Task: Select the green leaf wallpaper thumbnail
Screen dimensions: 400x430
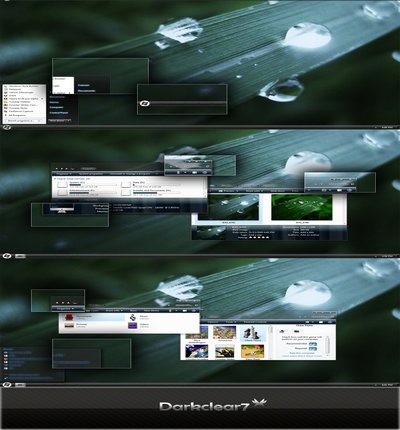Action: [x=302, y=208]
